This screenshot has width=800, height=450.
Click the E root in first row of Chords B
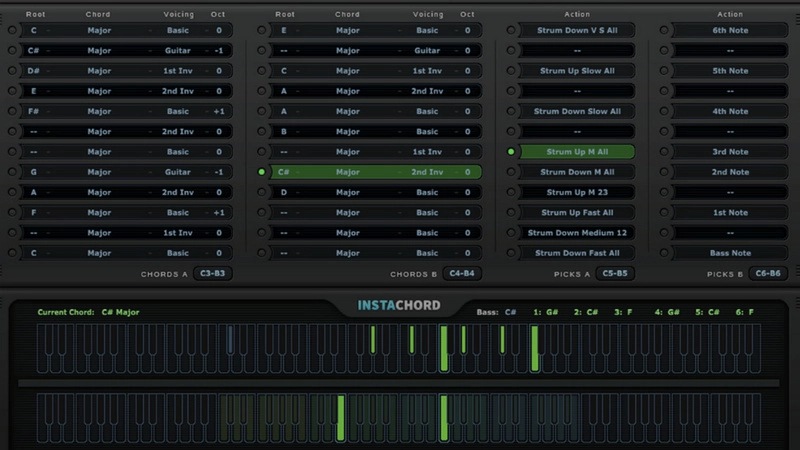pyautogui.click(x=284, y=30)
